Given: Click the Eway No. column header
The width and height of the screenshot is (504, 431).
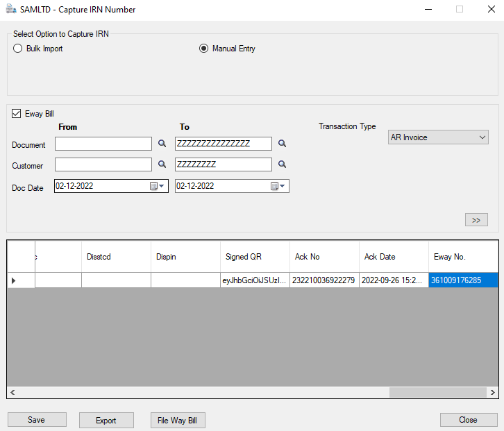Looking at the screenshot, I should (x=463, y=257).
